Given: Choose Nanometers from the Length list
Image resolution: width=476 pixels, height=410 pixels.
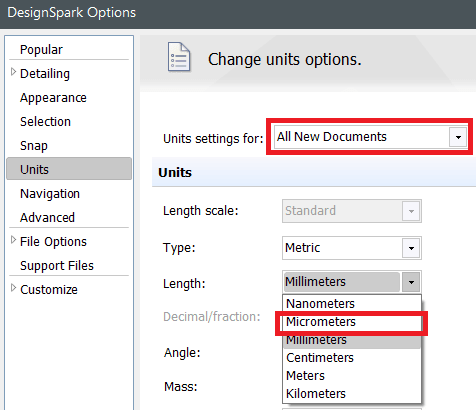Looking at the screenshot, I should tap(352, 304).
